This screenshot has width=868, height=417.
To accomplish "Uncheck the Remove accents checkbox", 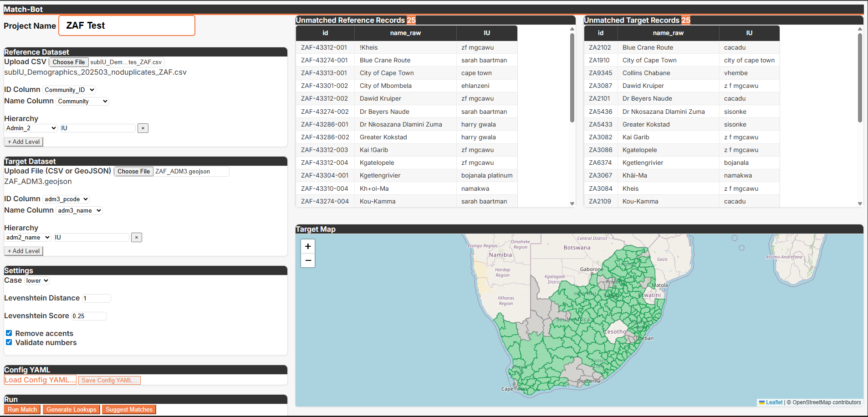I will (9, 333).
